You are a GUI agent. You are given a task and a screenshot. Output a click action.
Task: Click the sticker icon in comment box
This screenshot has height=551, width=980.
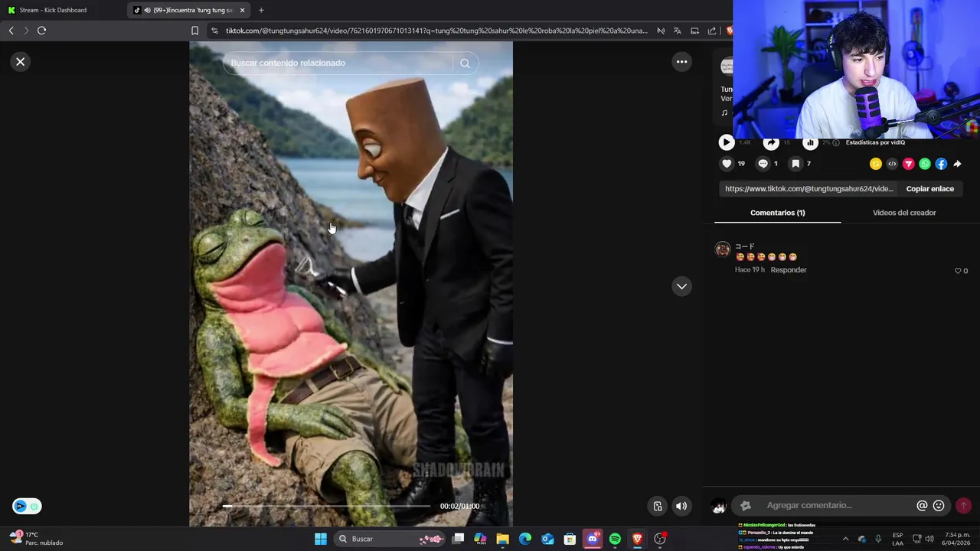[x=745, y=506]
